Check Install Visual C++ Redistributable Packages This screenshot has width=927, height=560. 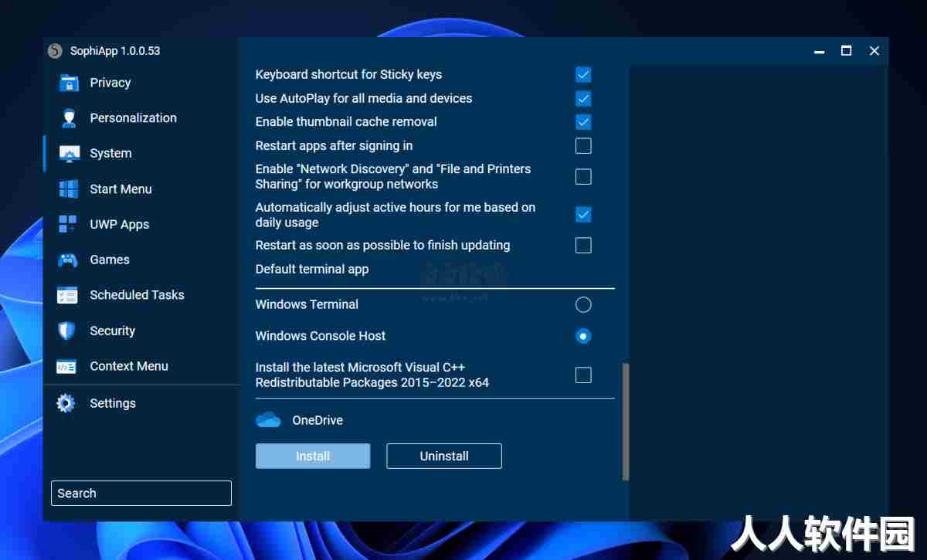tap(583, 375)
